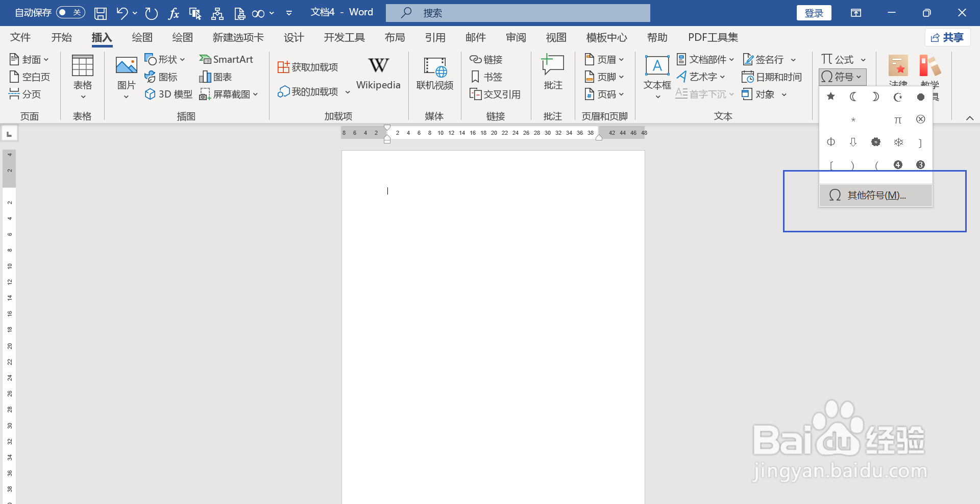Open the 文件 tab
The image size is (980, 504).
click(x=20, y=37)
